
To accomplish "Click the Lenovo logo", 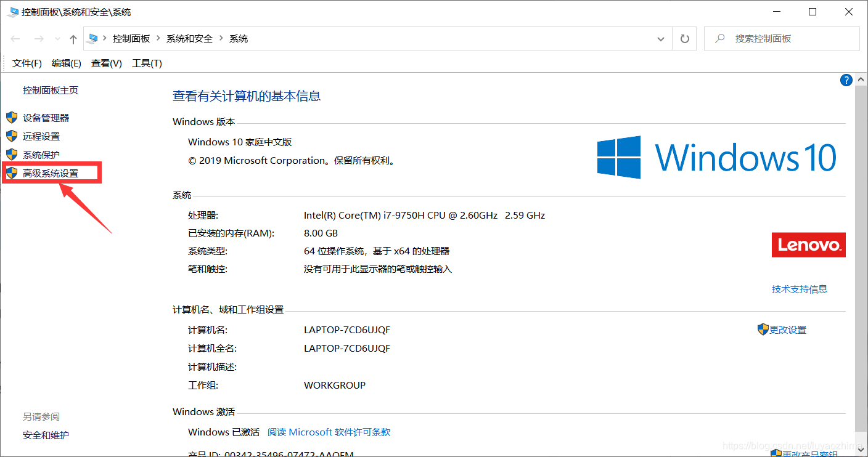I will [x=809, y=245].
